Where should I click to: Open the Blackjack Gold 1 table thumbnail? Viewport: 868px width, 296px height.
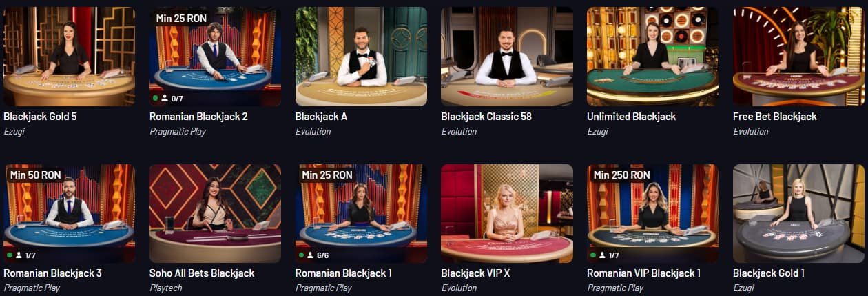(798, 213)
